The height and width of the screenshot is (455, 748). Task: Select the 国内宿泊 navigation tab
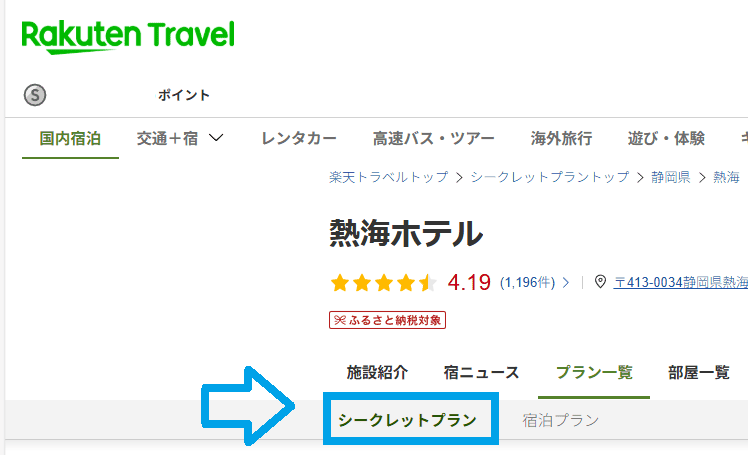click(x=70, y=139)
